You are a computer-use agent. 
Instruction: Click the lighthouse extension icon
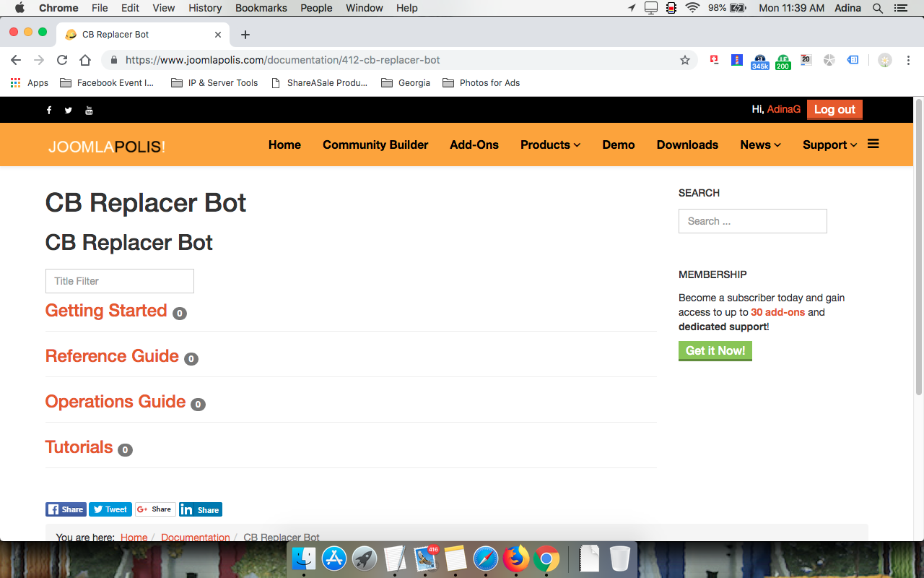(736, 60)
